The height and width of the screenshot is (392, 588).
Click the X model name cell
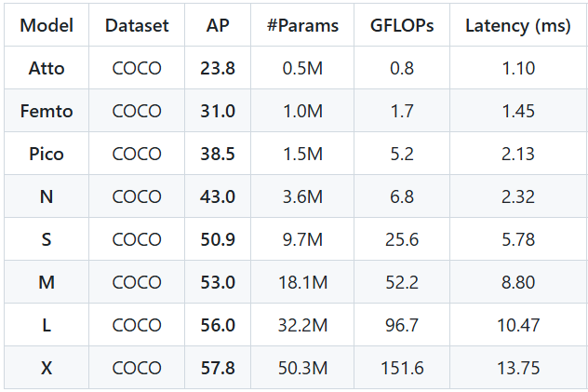click(47, 368)
